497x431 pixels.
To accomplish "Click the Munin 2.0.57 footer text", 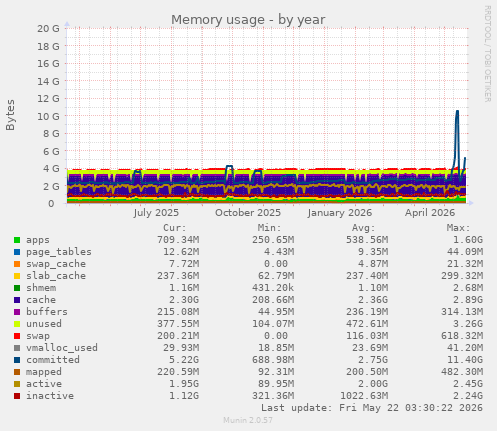I will 248,420.
